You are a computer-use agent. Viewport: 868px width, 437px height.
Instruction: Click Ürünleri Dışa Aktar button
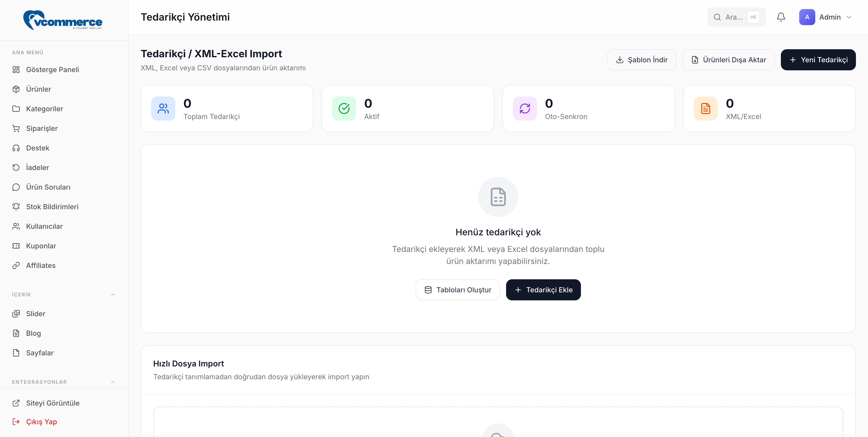click(x=728, y=60)
